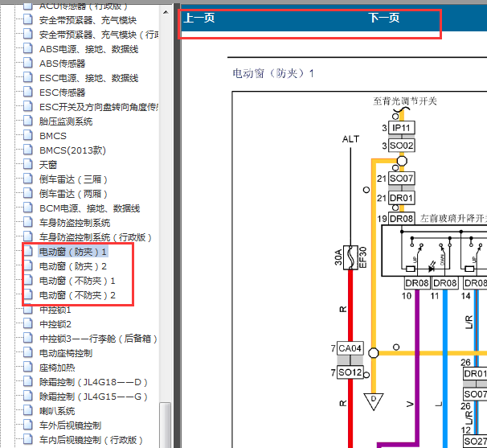The width and height of the screenshot is (487, 448).
Task: Select 电动窗（防夹）1 entry
Action: pos(73,252)
